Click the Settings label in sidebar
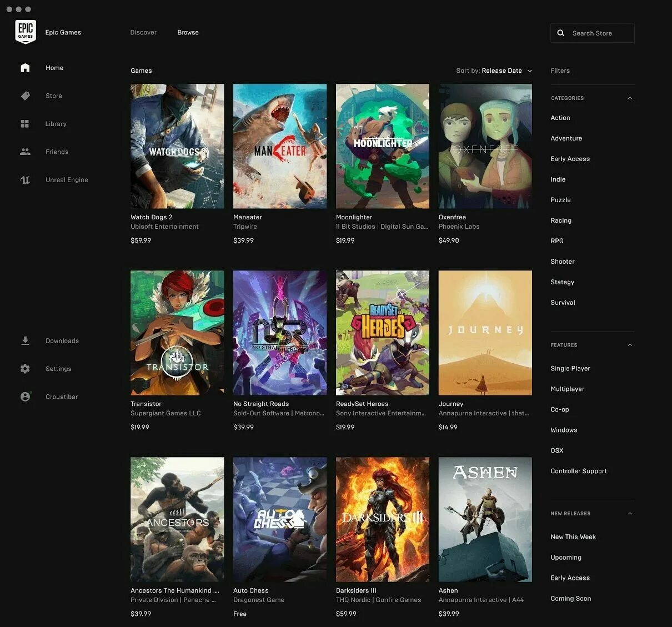672x627 pixels. (58, 369)
